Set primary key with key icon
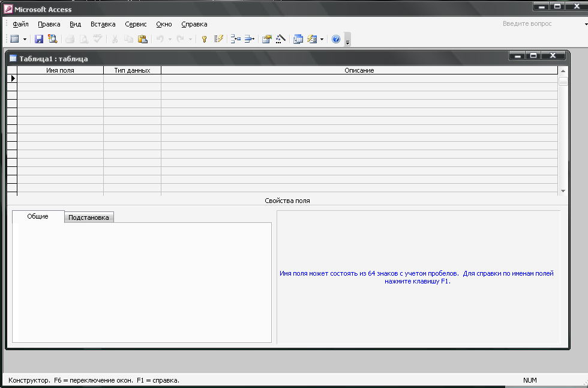Screen dimensions: 588x388 205,39
